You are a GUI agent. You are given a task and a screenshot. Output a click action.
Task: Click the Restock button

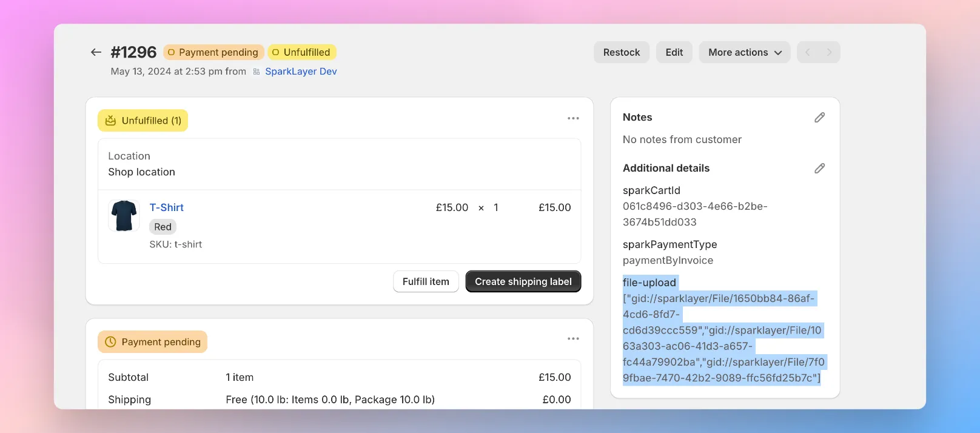pyautogui.click(x=622, y=52)
